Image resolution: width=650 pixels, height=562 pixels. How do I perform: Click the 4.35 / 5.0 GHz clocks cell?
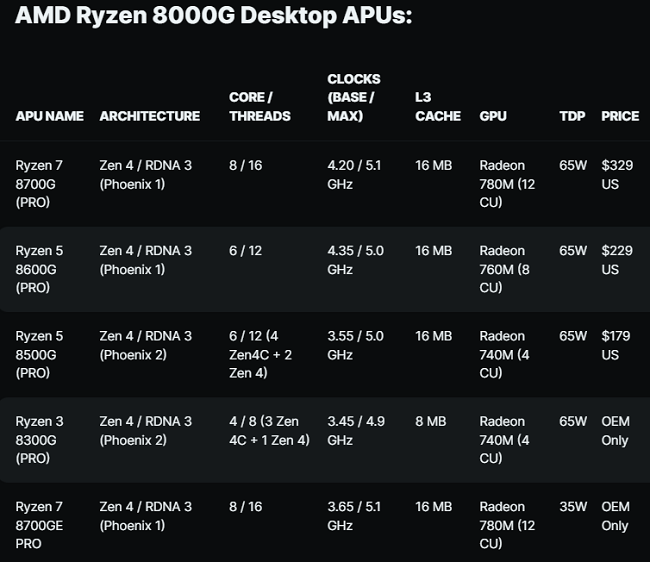click(x=355, y=260)
